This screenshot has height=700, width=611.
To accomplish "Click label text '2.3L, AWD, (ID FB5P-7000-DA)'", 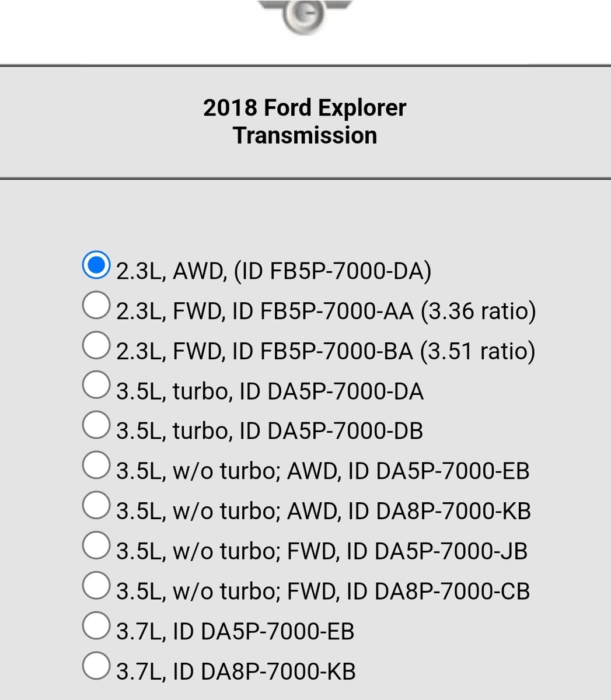I will pos(274,272).
